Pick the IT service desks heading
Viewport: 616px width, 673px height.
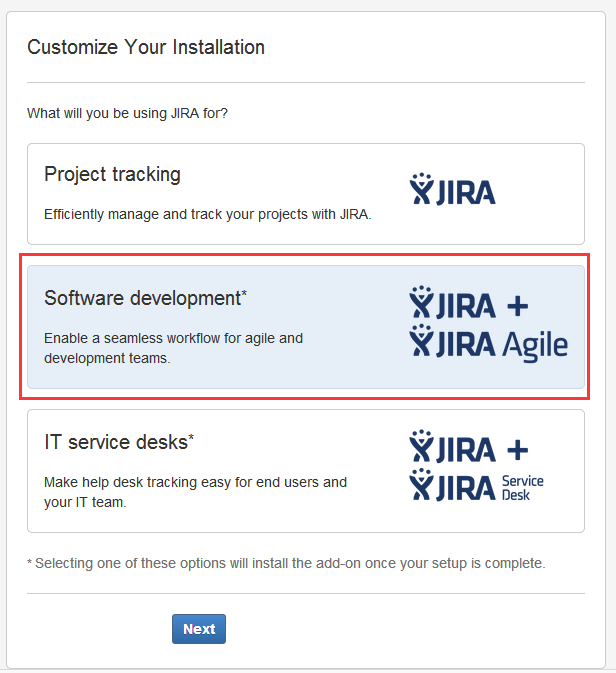[115, 442]
